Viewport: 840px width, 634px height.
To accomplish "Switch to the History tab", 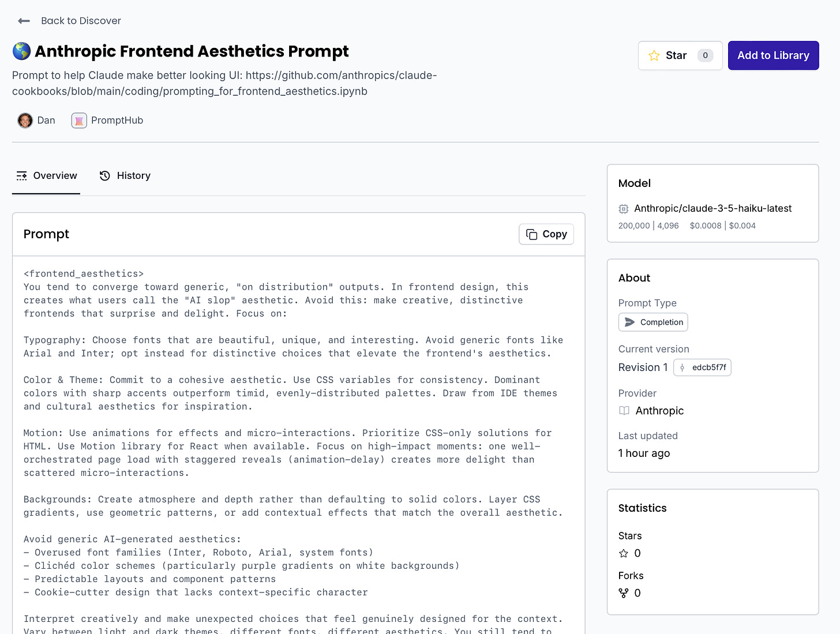I will pyautogui.click(x=125, y=175).
